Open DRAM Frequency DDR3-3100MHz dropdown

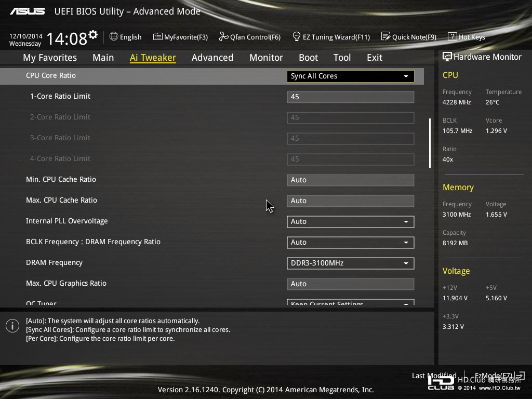pyautogui.click(x=351, y=263)
